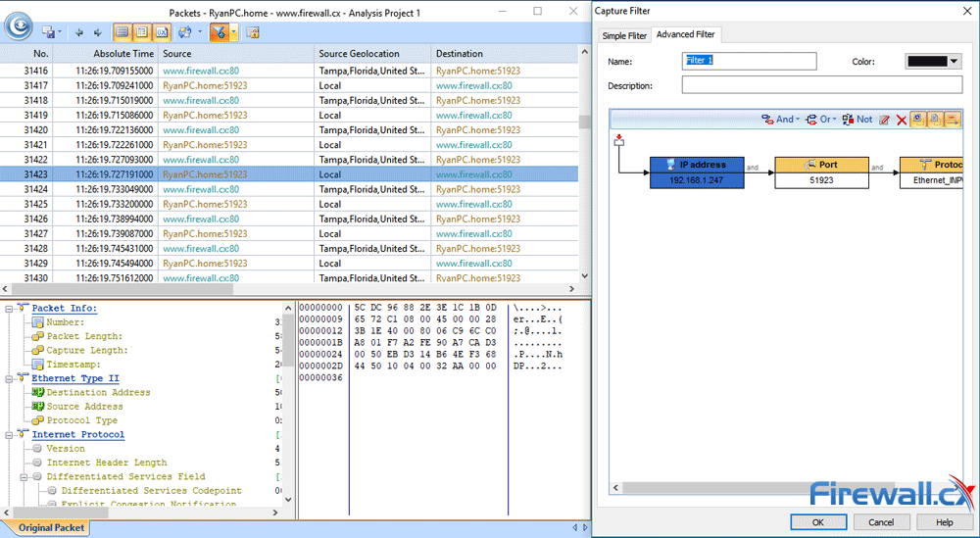Select the Destination Address tree item
Screen dimensions: 980x538
tap(98, 392)
